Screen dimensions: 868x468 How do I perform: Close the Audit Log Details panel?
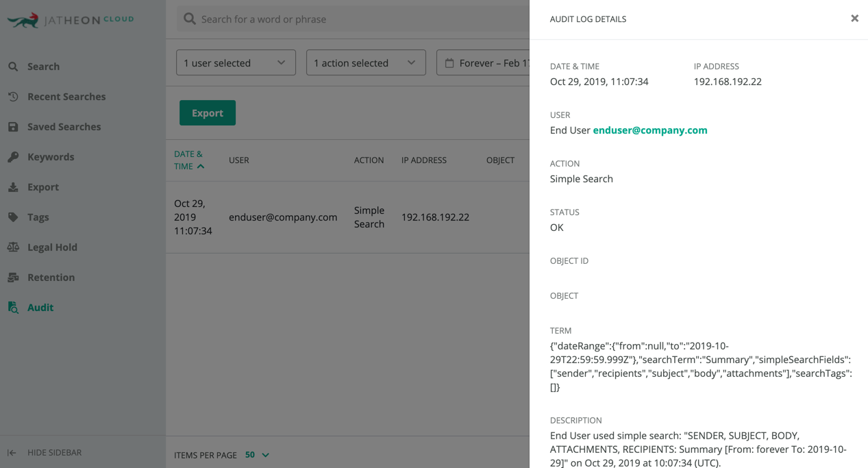854,19
